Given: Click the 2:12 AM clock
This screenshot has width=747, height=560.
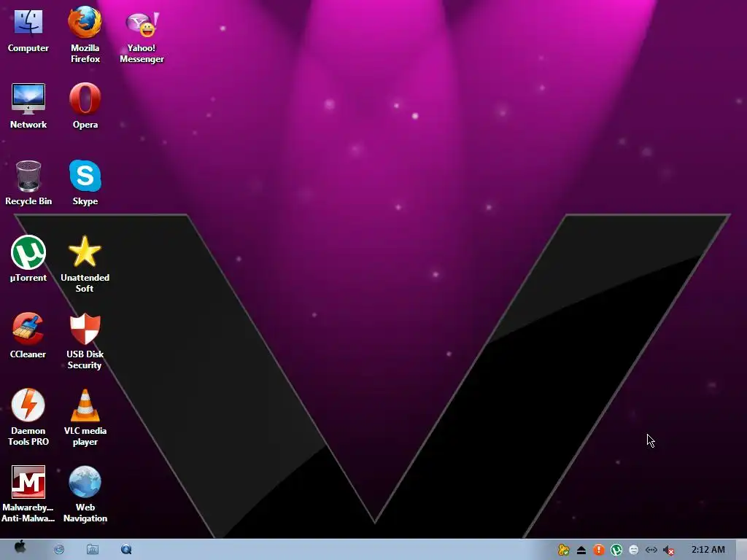Looking at the screenshot, I should point(708,550).
